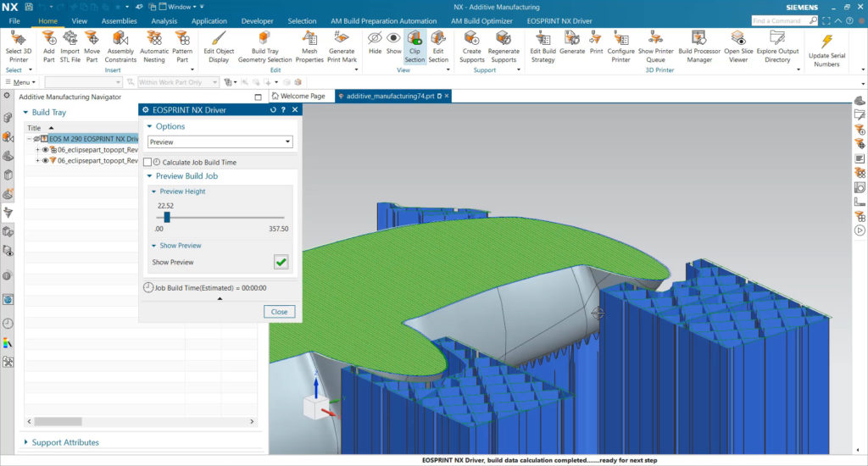Expand Support Attributes section

coord(25,442)
